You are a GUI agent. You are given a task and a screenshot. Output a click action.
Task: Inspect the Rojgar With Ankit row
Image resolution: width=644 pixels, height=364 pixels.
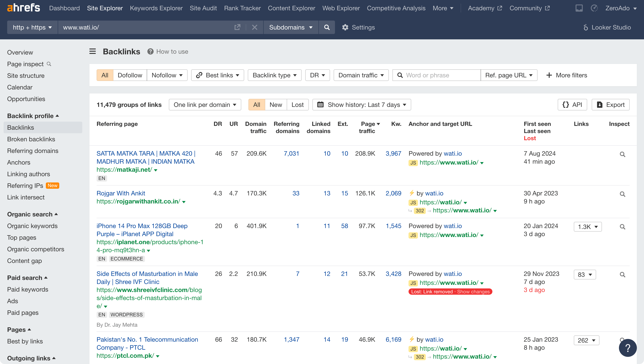point(622,194)
